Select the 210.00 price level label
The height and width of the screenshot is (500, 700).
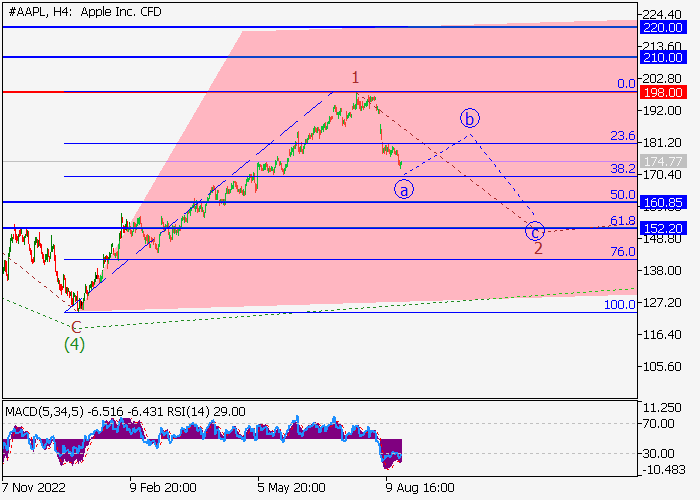point(662,58)
